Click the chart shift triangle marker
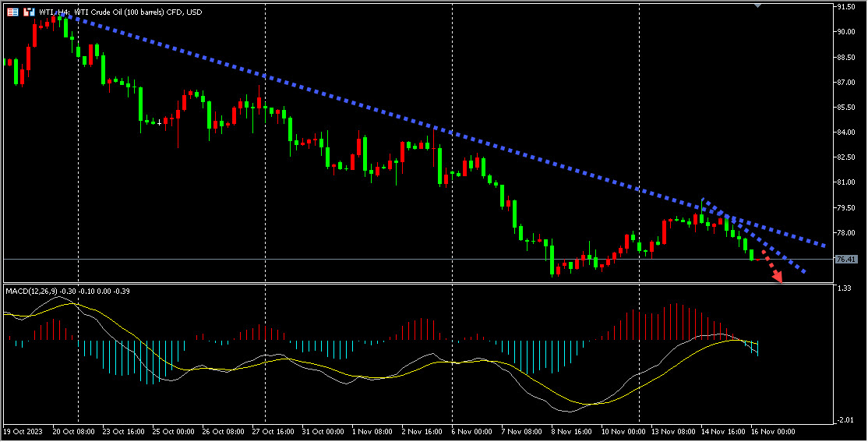Image resolution: width=868 pixels, height=442 pixels. click(x=758, y=5)
